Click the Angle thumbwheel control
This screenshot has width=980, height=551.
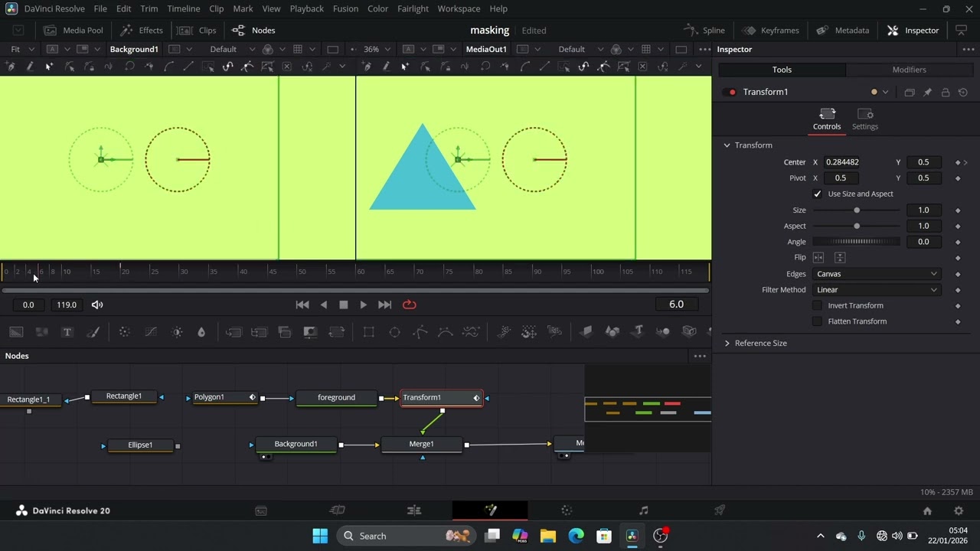coord(856,242)
